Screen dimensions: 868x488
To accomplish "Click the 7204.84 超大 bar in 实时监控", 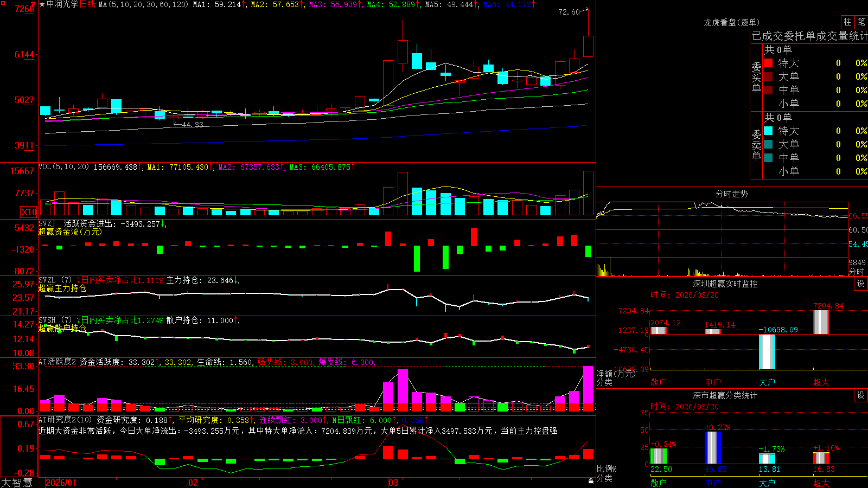I will 821,322.
